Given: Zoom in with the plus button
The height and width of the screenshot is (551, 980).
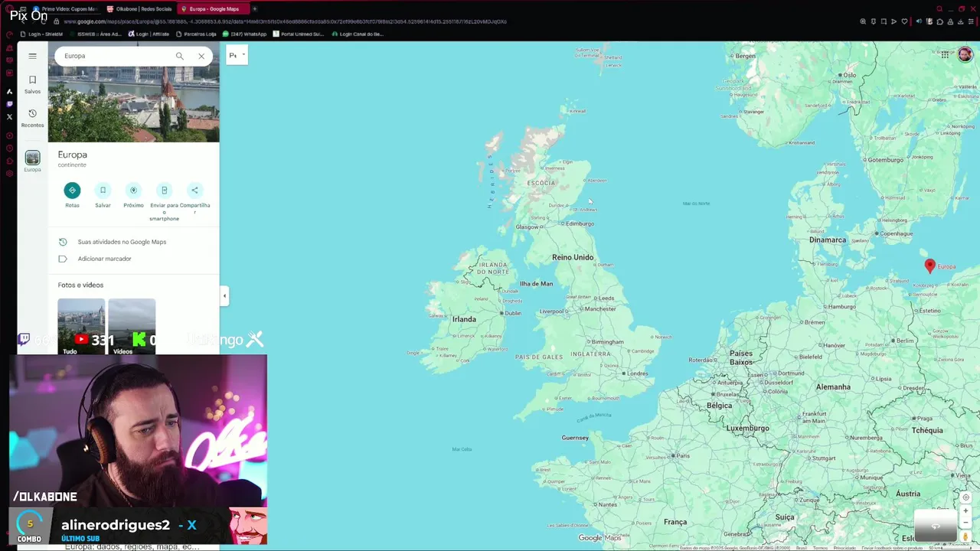Looking at the screenshot, I should click(x=965, y=510).
